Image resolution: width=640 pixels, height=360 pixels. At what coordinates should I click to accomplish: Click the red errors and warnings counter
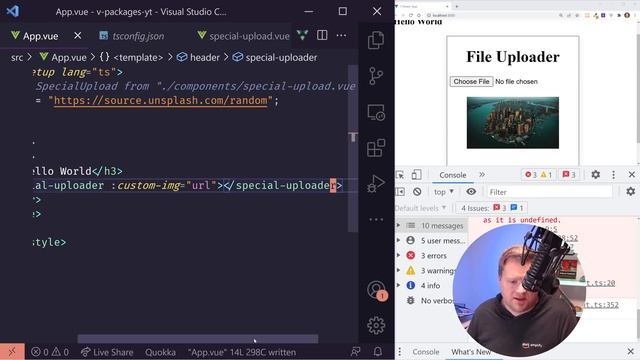point(538,175)
